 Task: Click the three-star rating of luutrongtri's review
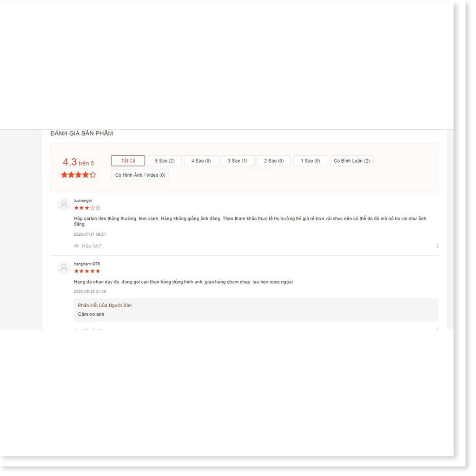87,208
